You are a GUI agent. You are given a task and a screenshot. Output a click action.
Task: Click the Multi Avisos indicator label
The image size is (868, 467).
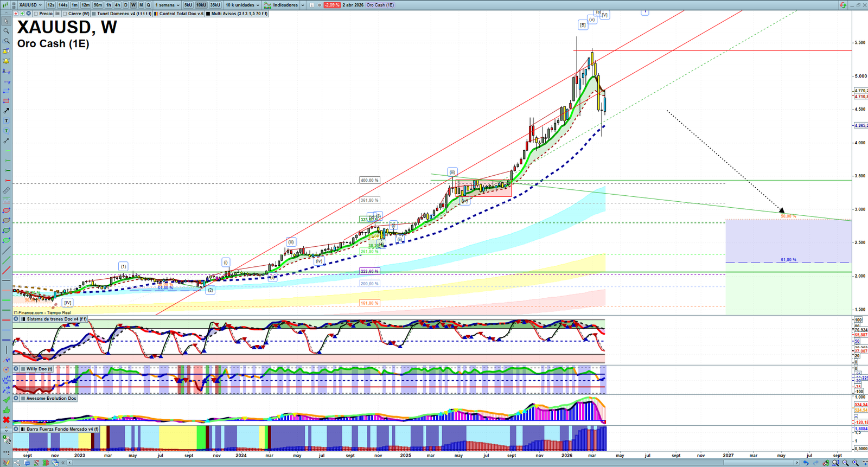239,14
